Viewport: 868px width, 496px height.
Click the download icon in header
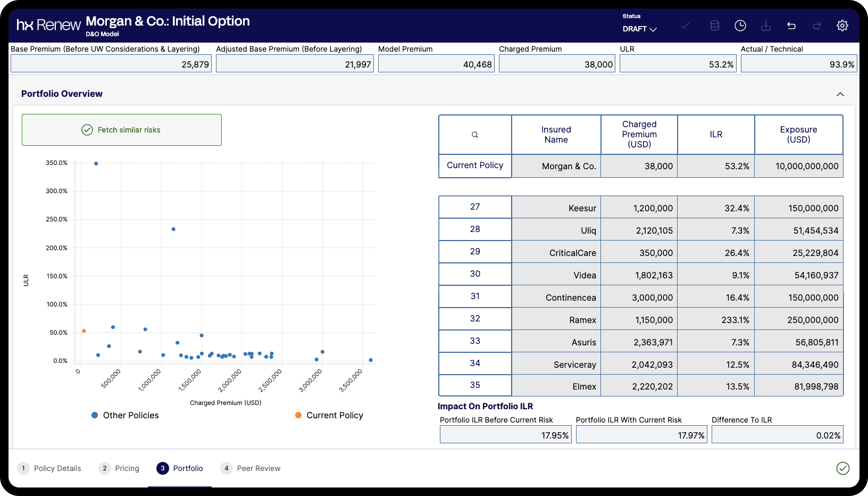point(766,26)
